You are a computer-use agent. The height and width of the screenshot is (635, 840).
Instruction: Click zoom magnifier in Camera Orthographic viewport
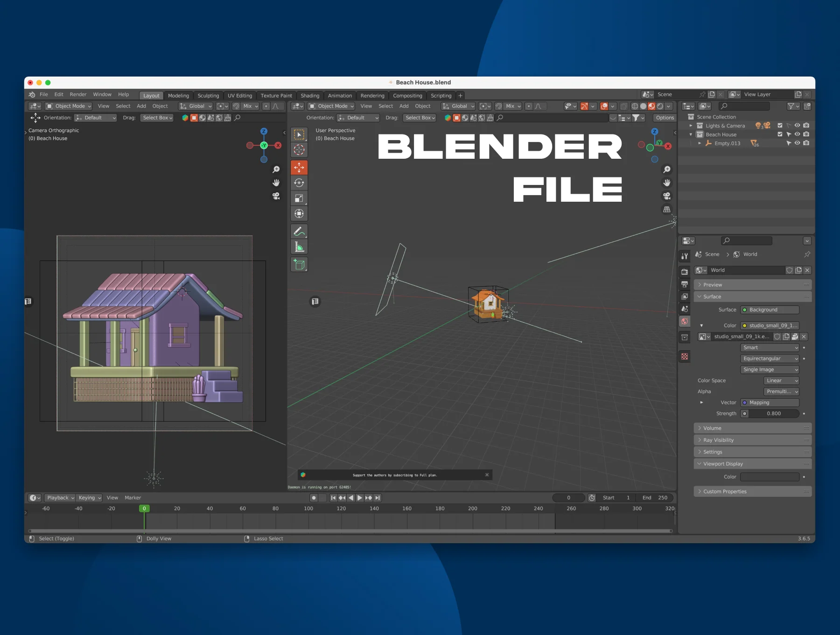276,169
